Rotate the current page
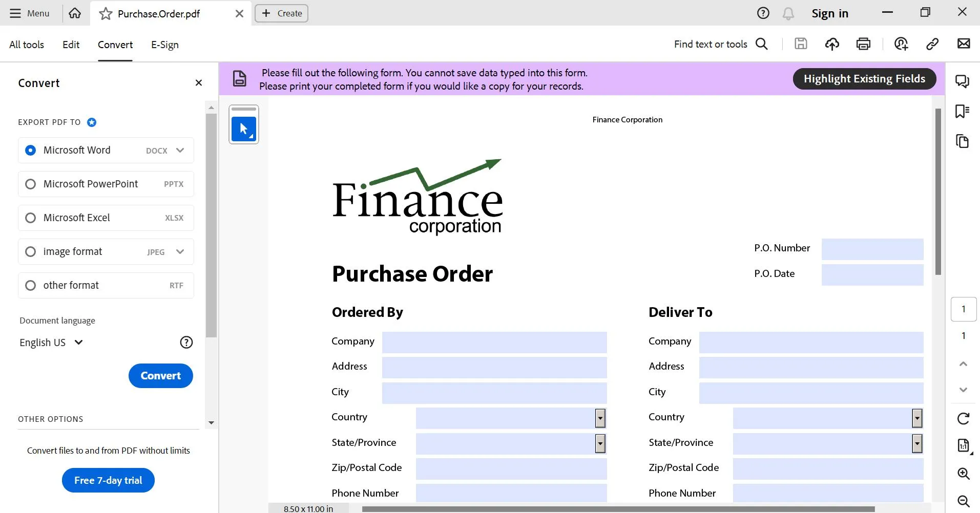Viewport: 980px width, 513px height. pyautogui.click(x=964, y=418)
